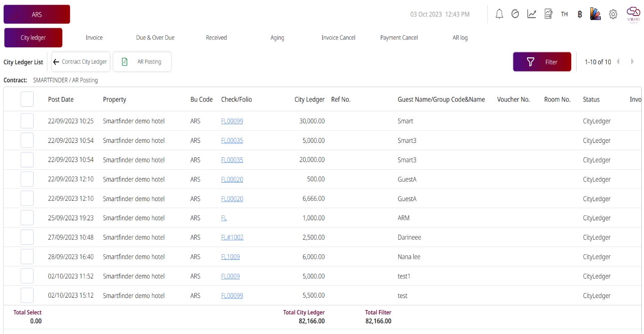644x334 pixels.
Task: Select the checkbox for Nana lee row
Action: pos(27,257)
